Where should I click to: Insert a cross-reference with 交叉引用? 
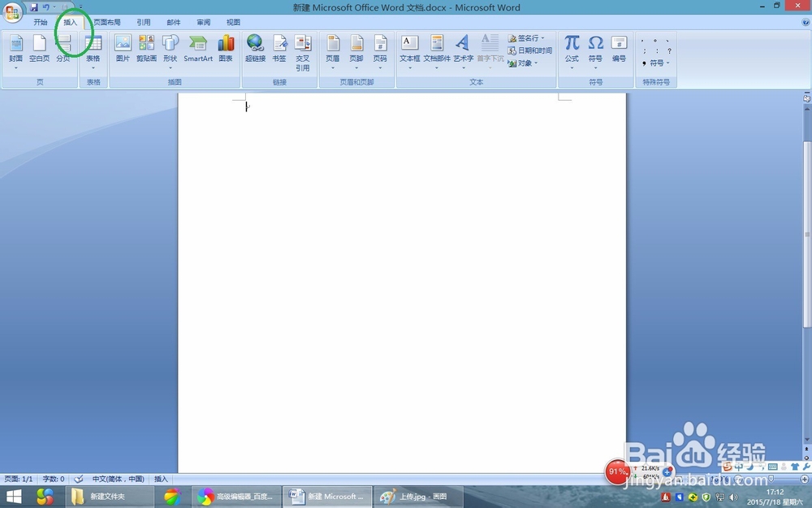tap(303, 53)
